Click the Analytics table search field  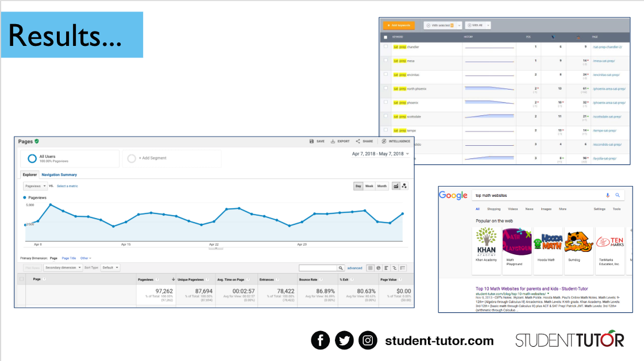tap(318, 268)
